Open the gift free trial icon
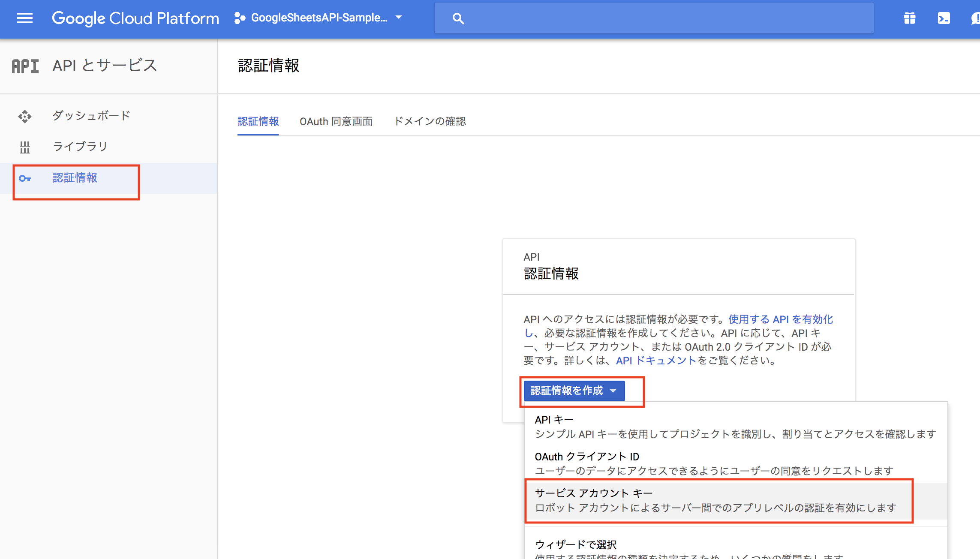This screenshot has height=559, width=980. coord(910,18)
